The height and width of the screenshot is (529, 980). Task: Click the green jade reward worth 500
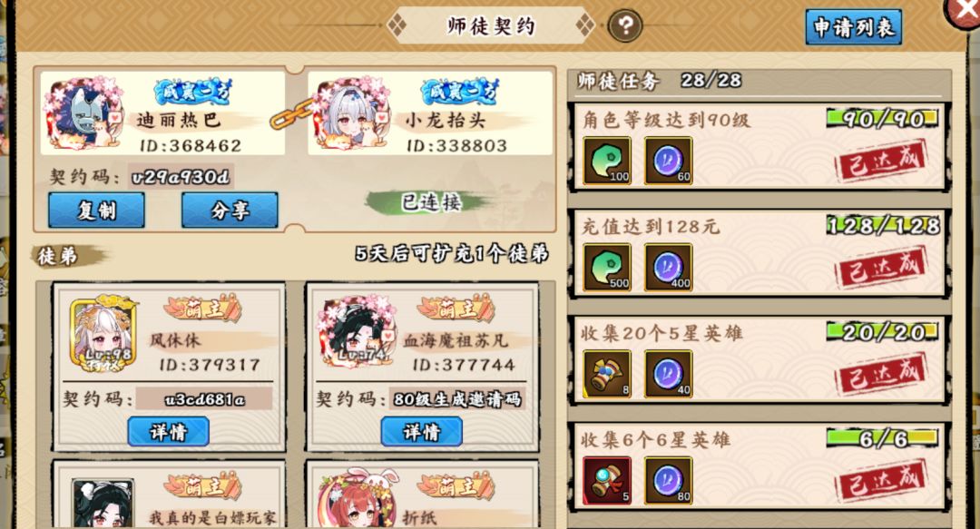pyautogui.click(x=607, y=268)
